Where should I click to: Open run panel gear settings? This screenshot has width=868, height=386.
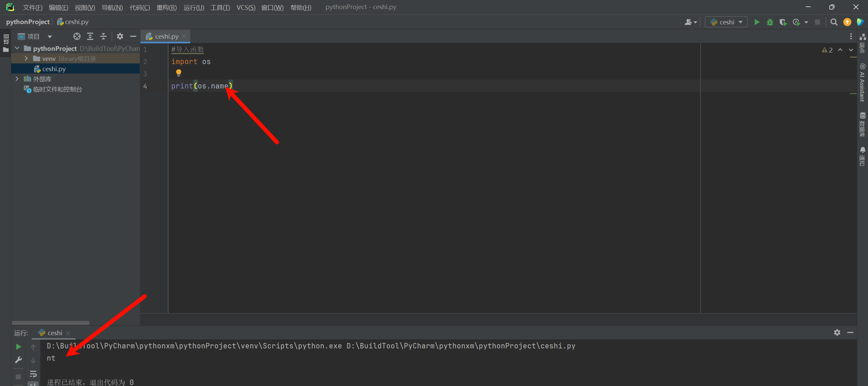click(x=837, y=332)
